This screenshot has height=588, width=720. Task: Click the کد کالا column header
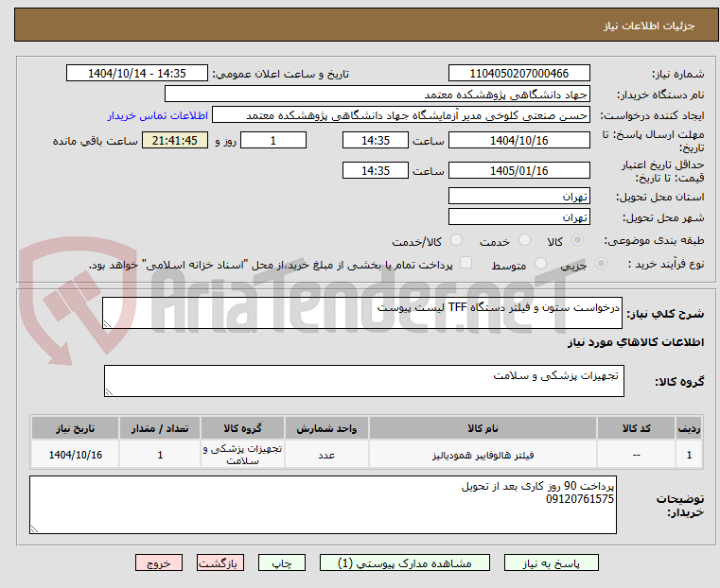coord(636,428)
